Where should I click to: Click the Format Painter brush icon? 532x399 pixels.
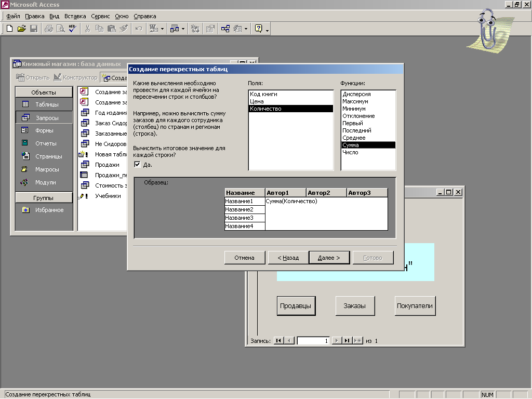tap(124, 29)
